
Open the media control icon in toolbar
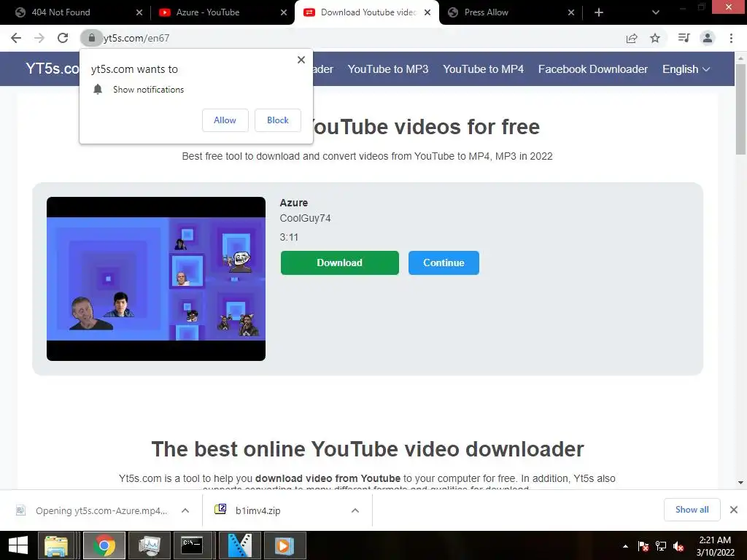(x=684, y=38)
